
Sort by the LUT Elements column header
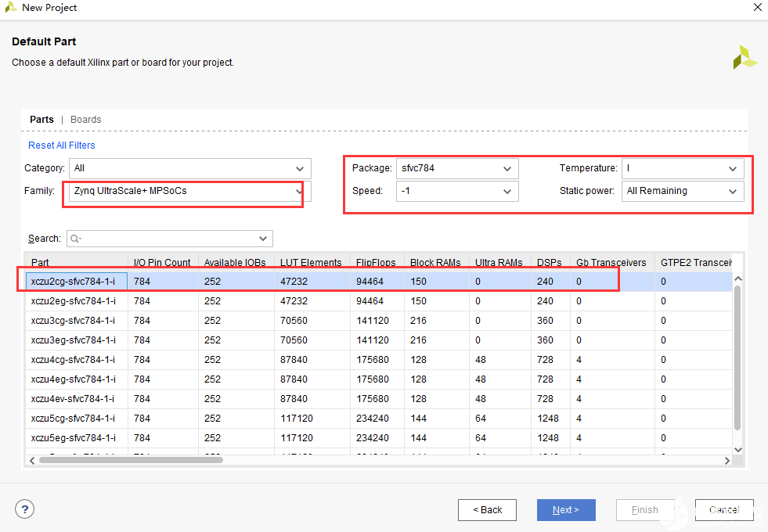point(311,263)
